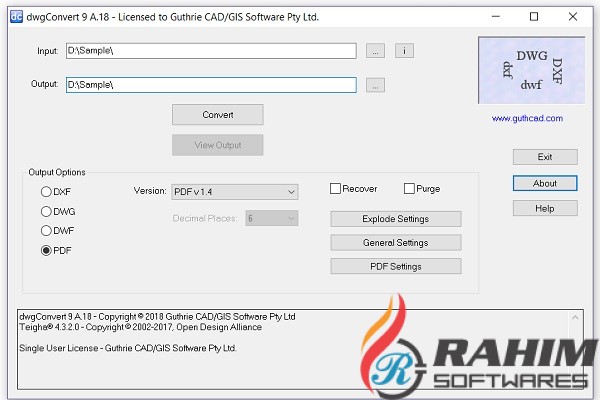
Task: Click the View Output button
Action: point(218,145)
